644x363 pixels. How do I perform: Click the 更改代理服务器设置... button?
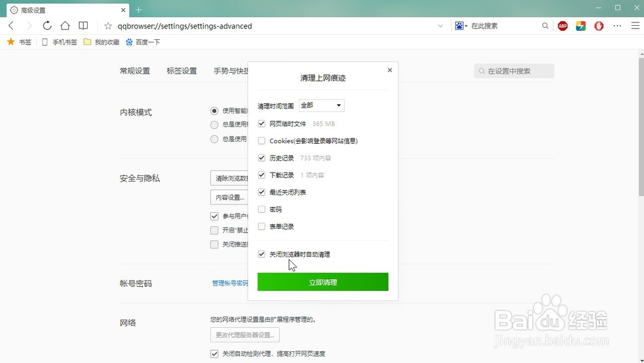245,335
